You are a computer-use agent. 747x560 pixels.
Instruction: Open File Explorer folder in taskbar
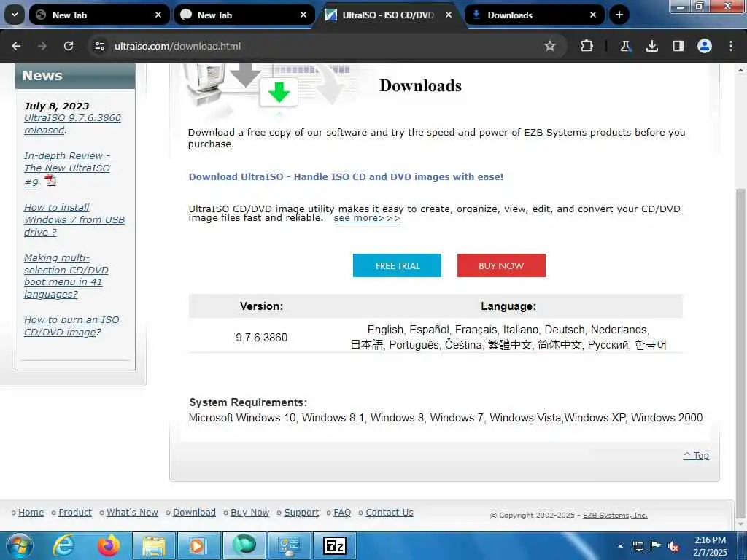[x=153, y=545]
